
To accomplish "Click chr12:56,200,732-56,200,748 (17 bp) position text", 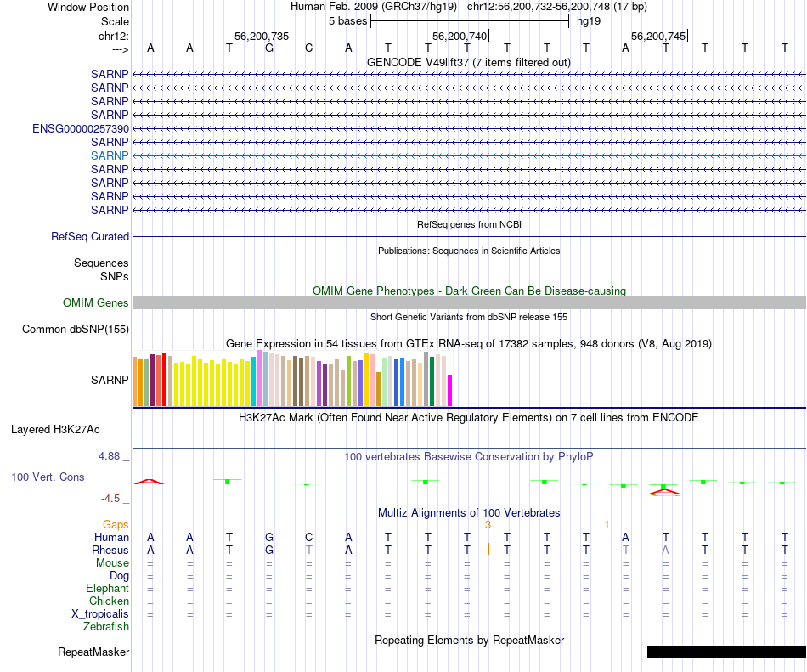I will [557, 7].
